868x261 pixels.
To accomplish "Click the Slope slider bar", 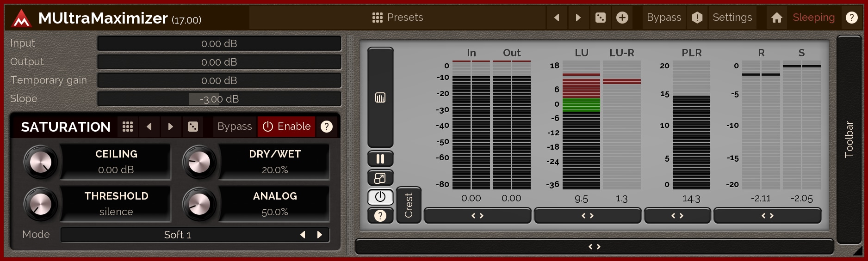I will coord(219,99).
